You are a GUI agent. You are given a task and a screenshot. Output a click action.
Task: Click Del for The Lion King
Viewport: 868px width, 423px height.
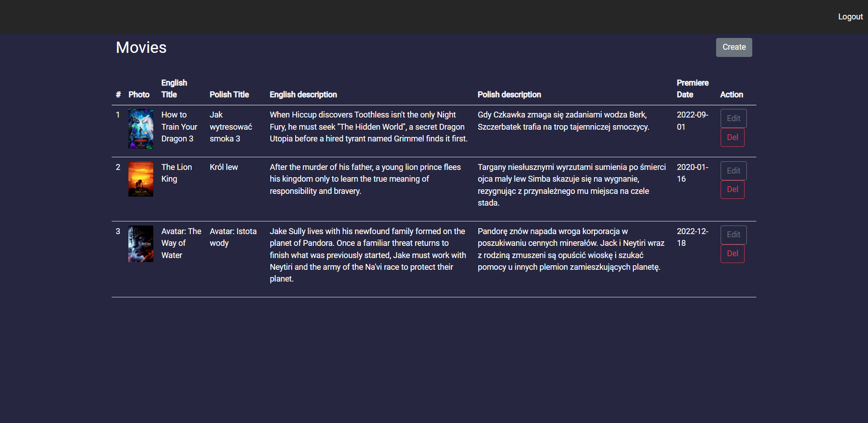pos(732,189)
